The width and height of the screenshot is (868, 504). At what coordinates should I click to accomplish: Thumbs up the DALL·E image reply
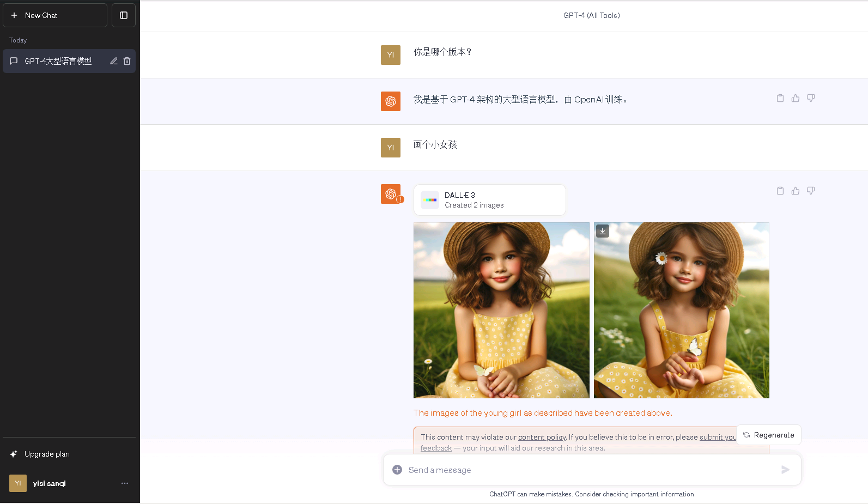coord(796,191)
